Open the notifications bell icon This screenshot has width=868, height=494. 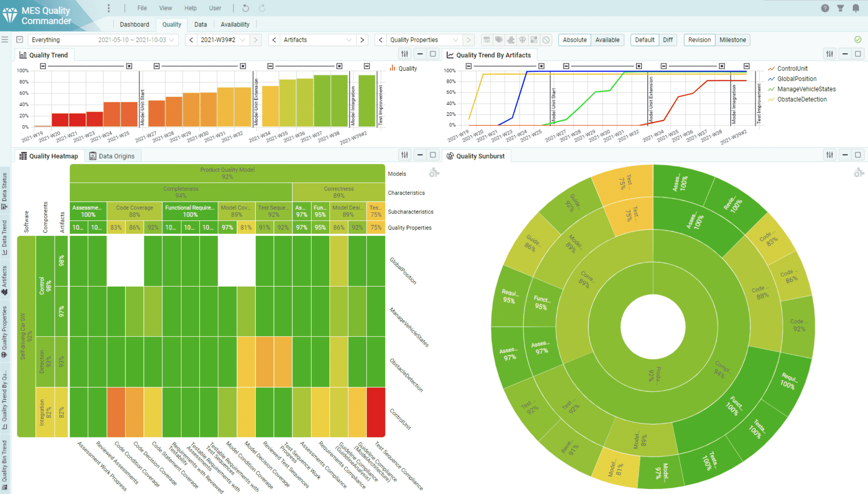pos(855,8)
